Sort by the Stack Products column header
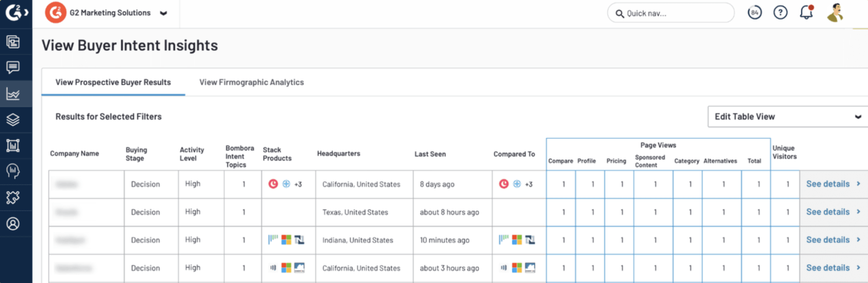Viewport: 868px width, 283px height. click(277, 154)
